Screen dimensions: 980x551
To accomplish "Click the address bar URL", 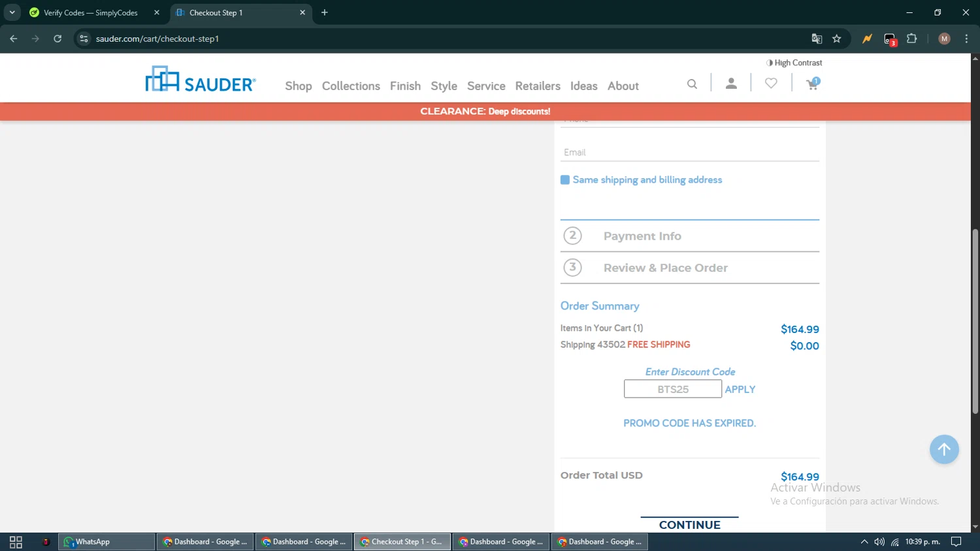I will coord(157,39).
